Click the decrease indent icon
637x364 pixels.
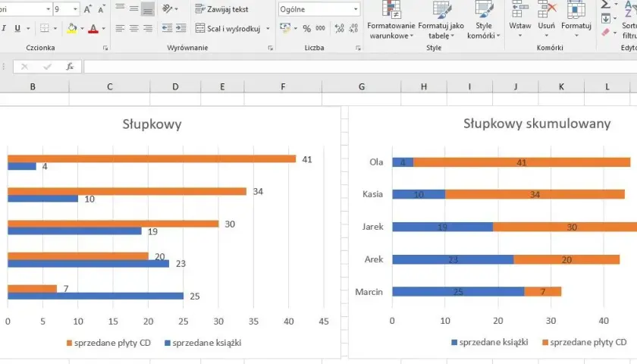pyautogui.click(x=167, y=28)
